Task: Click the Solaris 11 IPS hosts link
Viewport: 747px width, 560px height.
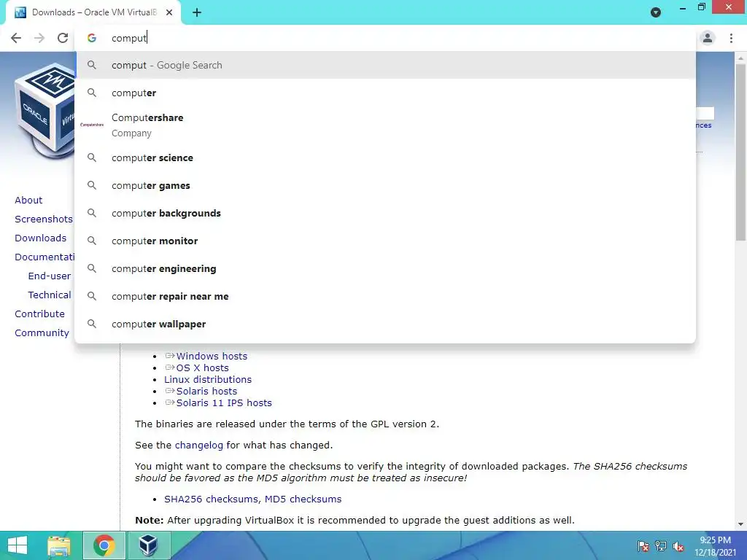Action: tap(224, 402)
